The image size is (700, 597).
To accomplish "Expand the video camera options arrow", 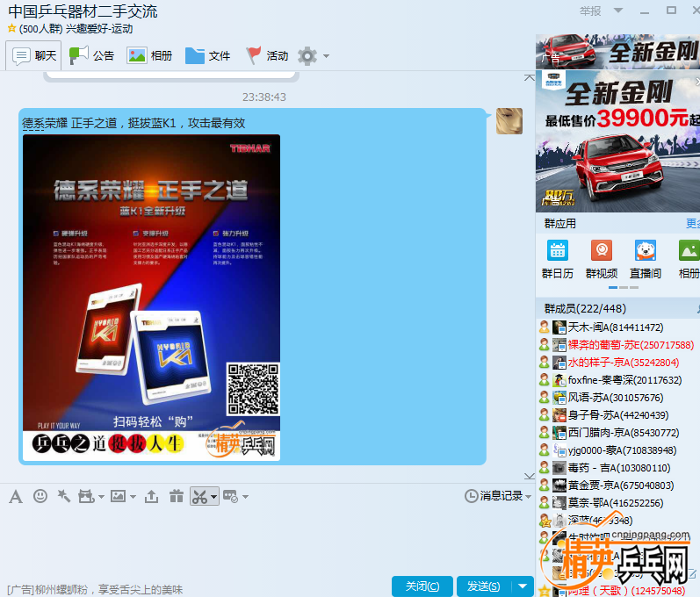I will [101, 497].
